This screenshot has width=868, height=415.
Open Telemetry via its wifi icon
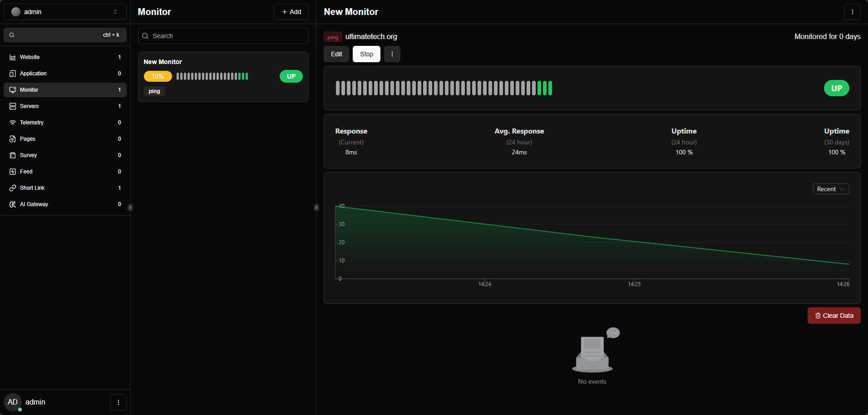[x=13, y=123]
